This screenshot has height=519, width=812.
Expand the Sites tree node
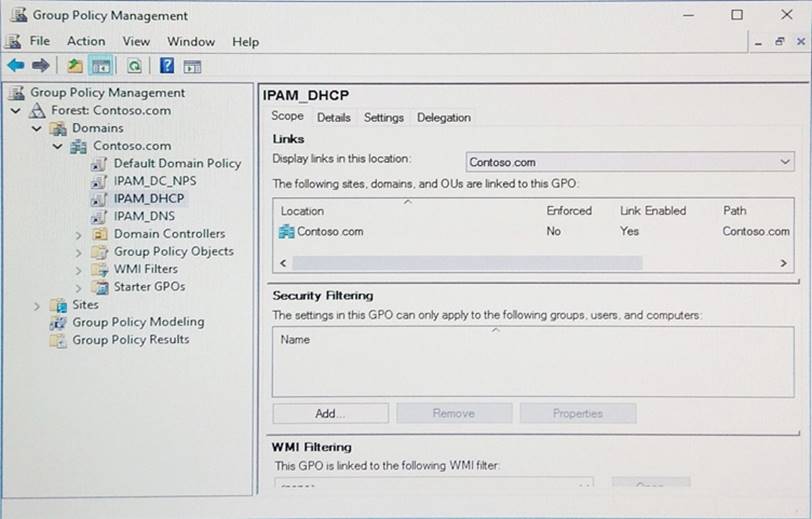click(38, 305)
